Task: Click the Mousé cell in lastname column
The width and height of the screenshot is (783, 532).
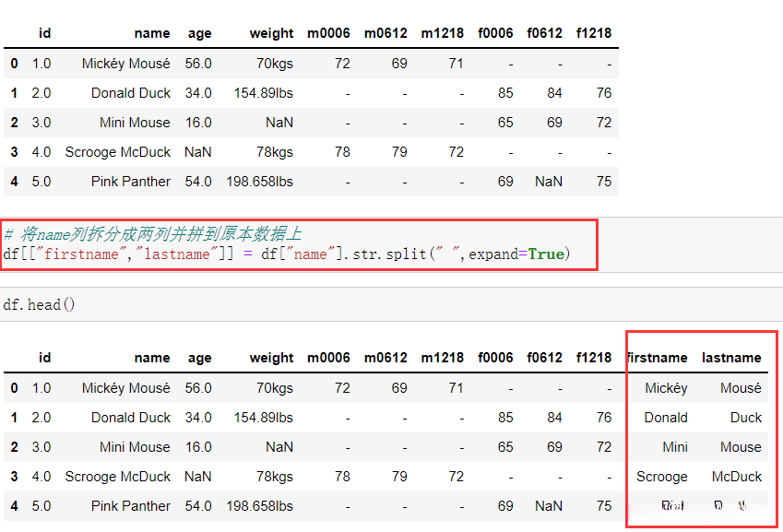Action: tap(741, 388)
